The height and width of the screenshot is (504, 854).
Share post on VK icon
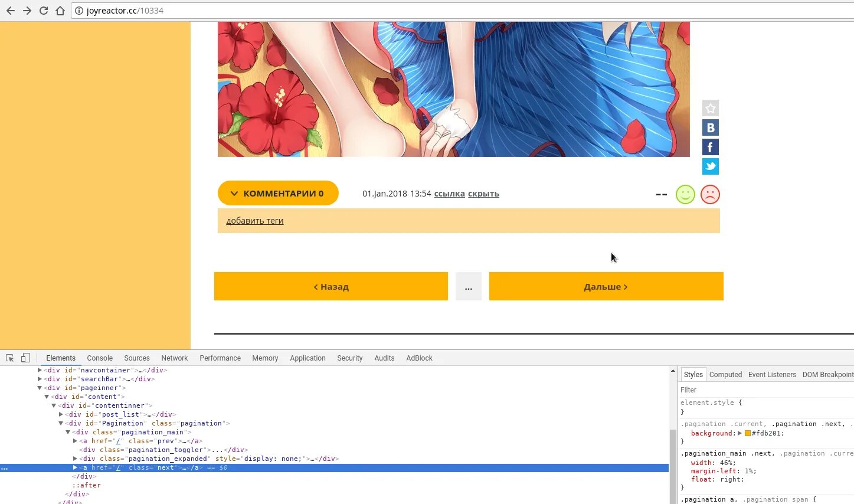tap(711, 127)
